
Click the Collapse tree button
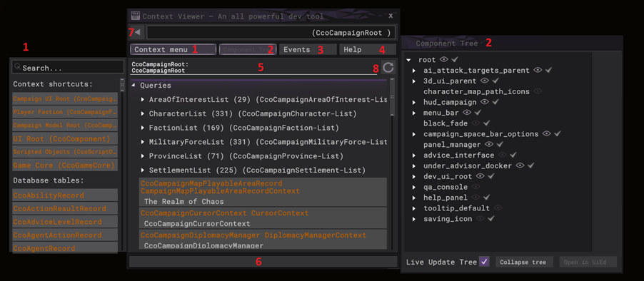click(x=524, y=262)
